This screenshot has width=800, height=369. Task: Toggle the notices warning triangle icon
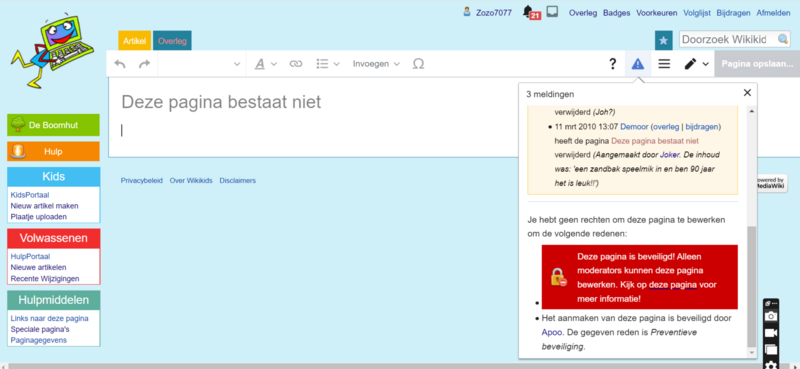coord(638,64)
